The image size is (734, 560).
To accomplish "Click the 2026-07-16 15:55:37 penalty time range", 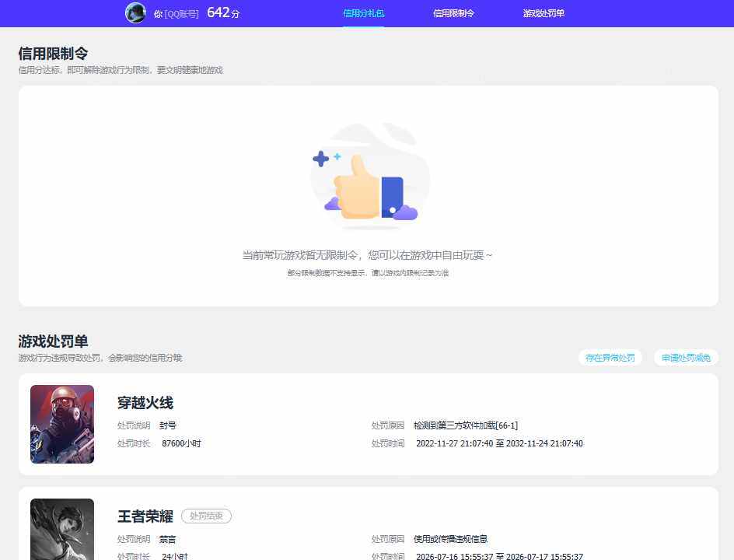I will click(499, 556).
